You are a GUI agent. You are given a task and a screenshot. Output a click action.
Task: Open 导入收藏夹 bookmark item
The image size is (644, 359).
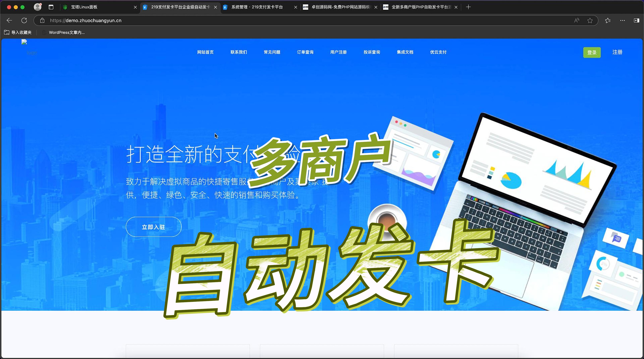(x=18, y=33)
